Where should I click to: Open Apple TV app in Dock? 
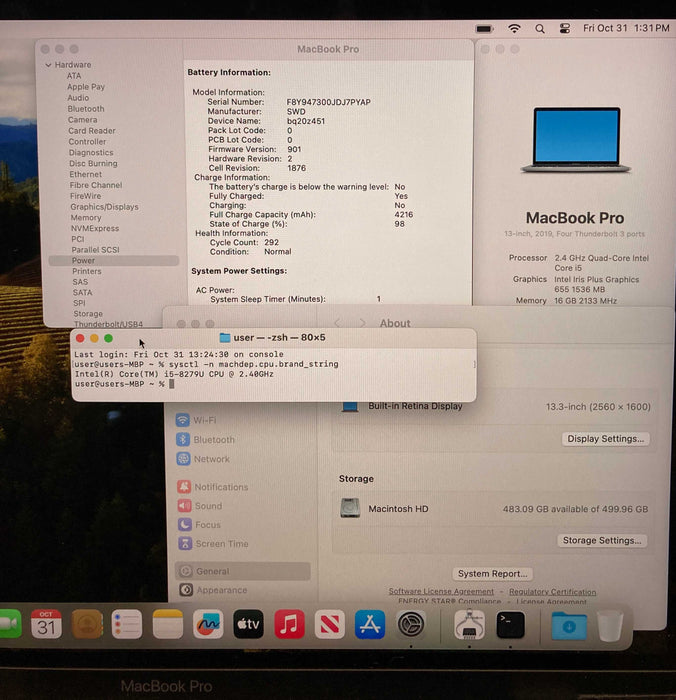[x=249, y=624]
